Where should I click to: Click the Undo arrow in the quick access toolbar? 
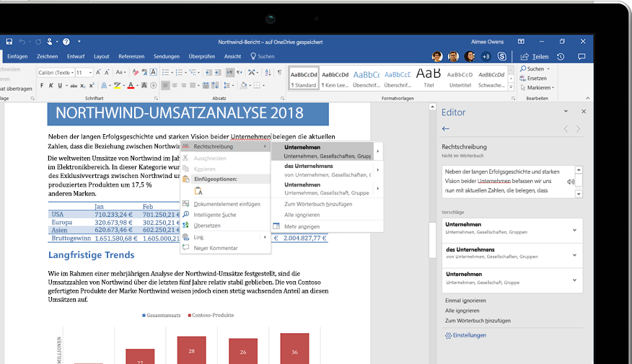tap(22, 42)
